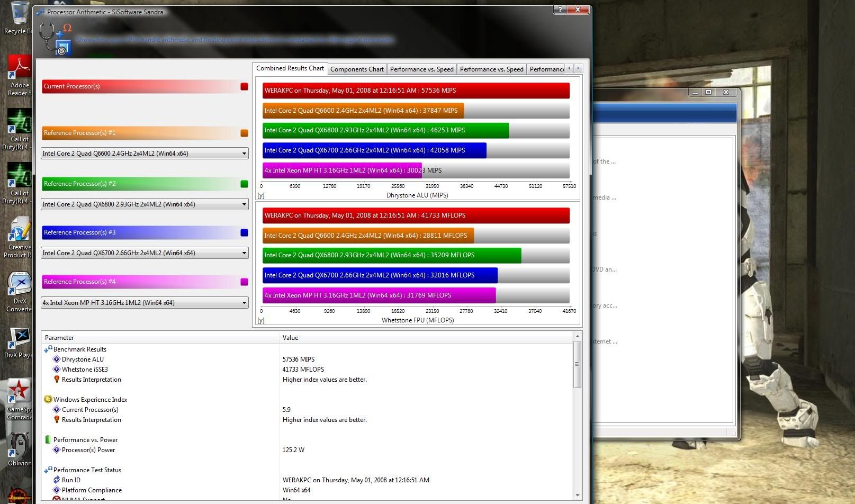Open GameSpy Comrade desktop icon

pyautogui.click(x=19, y=399)
